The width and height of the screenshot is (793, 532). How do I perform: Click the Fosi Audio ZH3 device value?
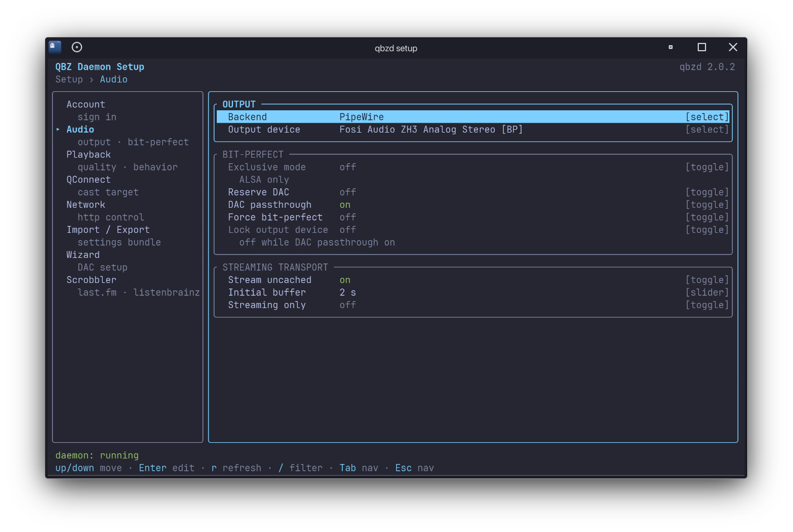[x=431, y=130]
